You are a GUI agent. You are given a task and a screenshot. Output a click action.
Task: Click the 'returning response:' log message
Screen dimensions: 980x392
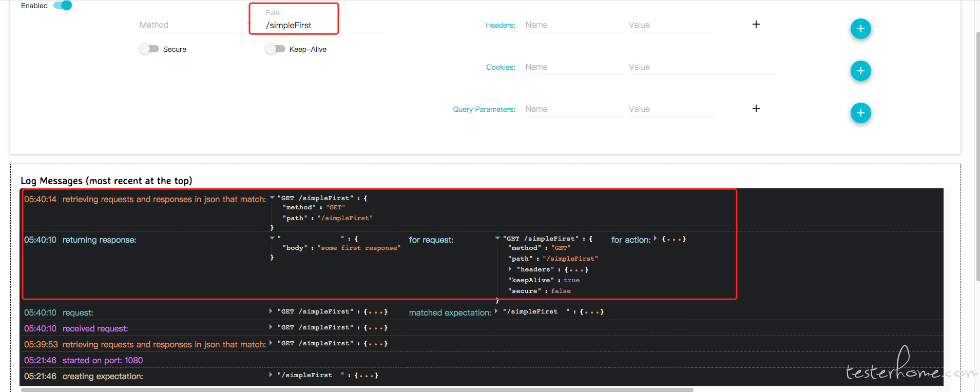pos(99,240)
